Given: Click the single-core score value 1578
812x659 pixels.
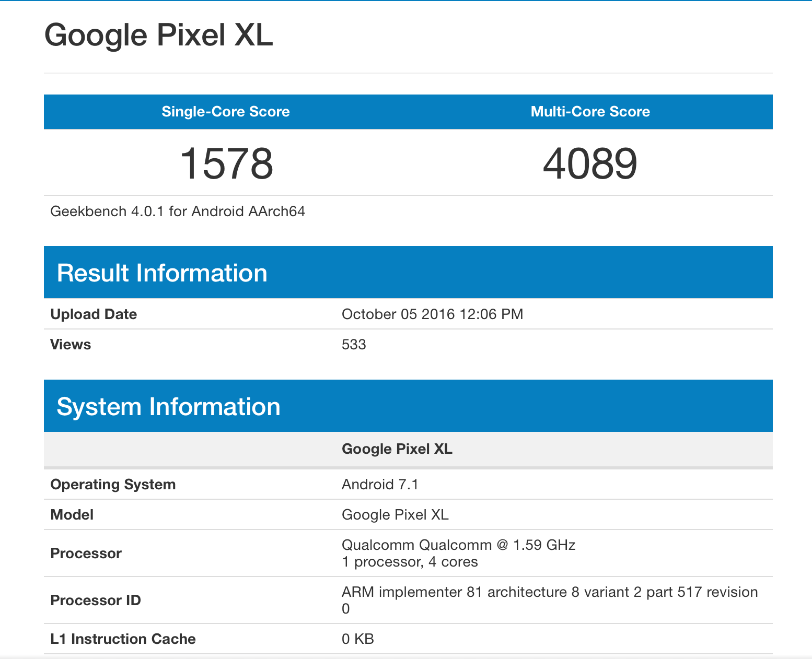Looking at the screenshot, I should (226, 163).
